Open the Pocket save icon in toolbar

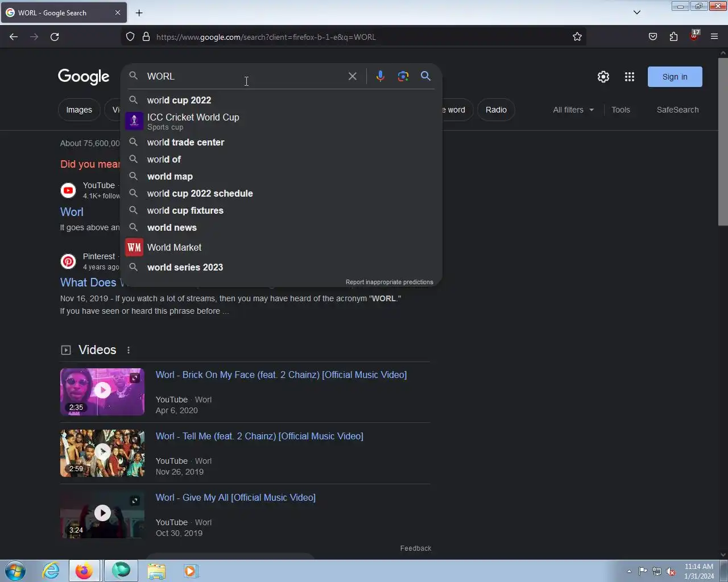coord(653,37)
